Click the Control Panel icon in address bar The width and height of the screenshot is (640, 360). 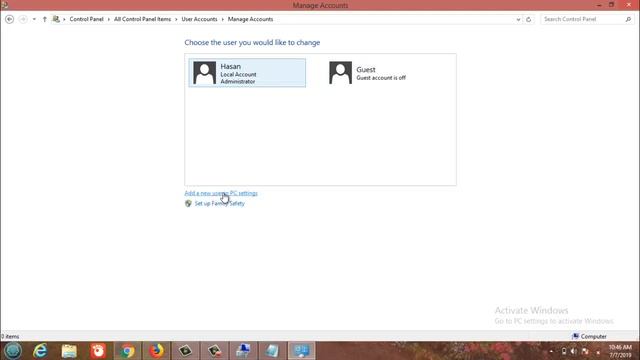[56, 19]
